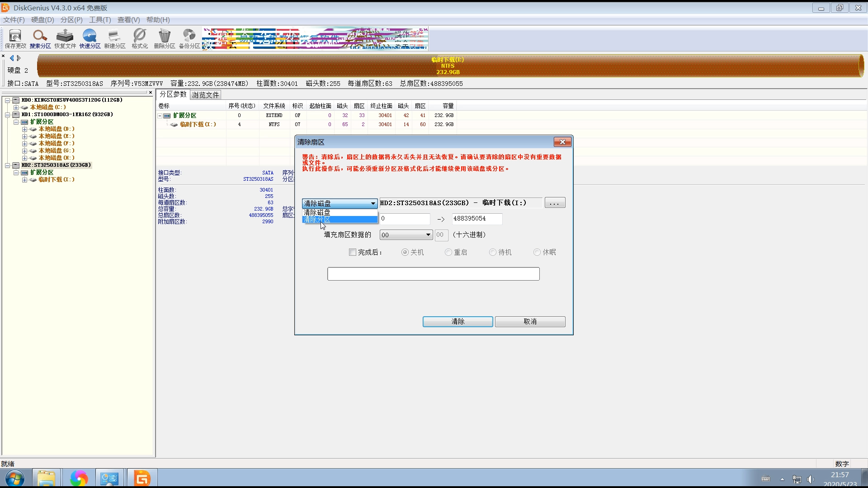Switch to the 浏览文件 tab
The image size is (868, 488).
pos(206,95)
